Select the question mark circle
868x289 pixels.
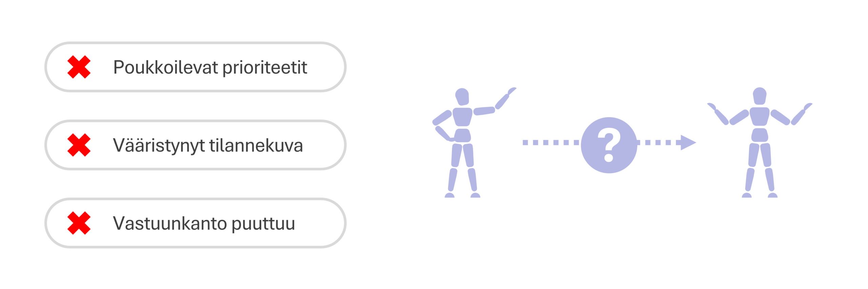tap(609, 145)
